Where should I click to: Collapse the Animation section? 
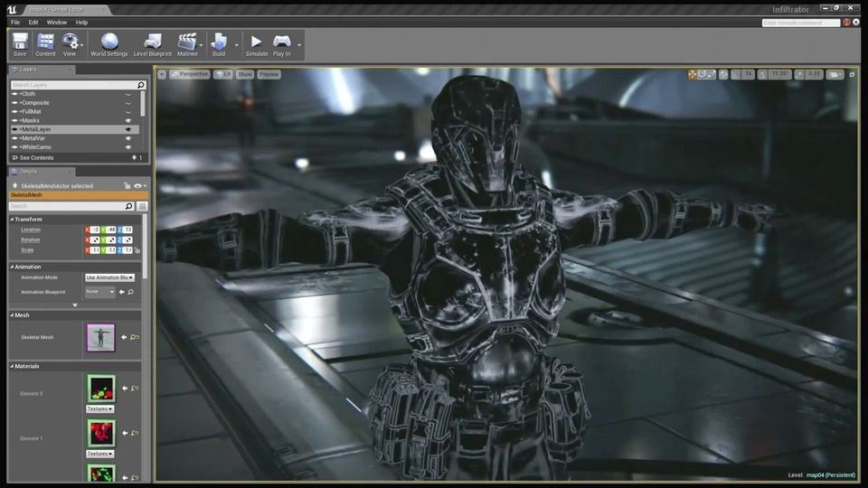coord(12,267)
